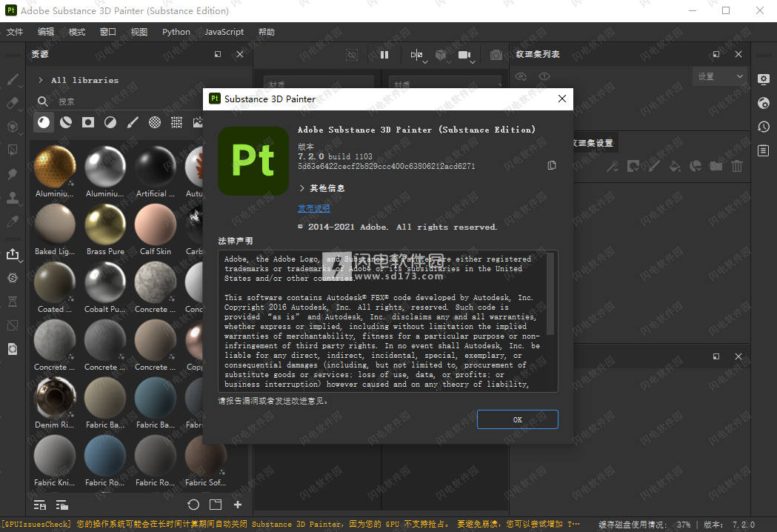777x532 pixels.
Task: Click the saved searches list icon
Action: point(40,505)
